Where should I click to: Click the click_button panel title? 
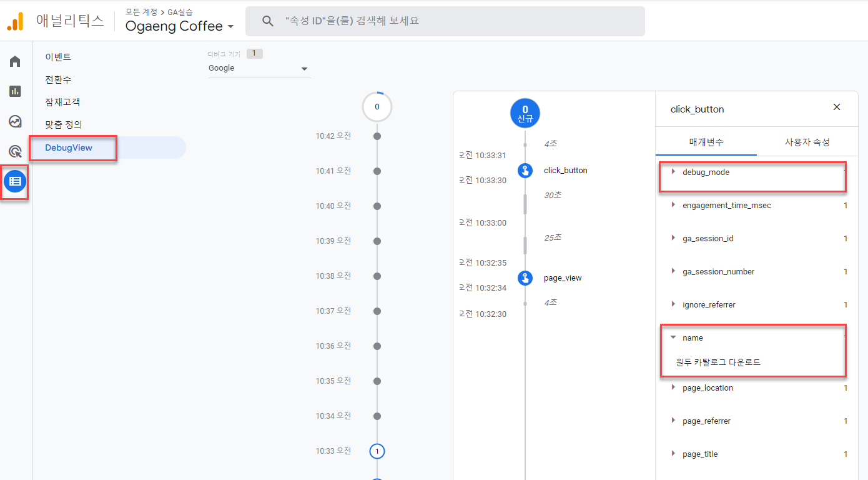click(697, 109)
